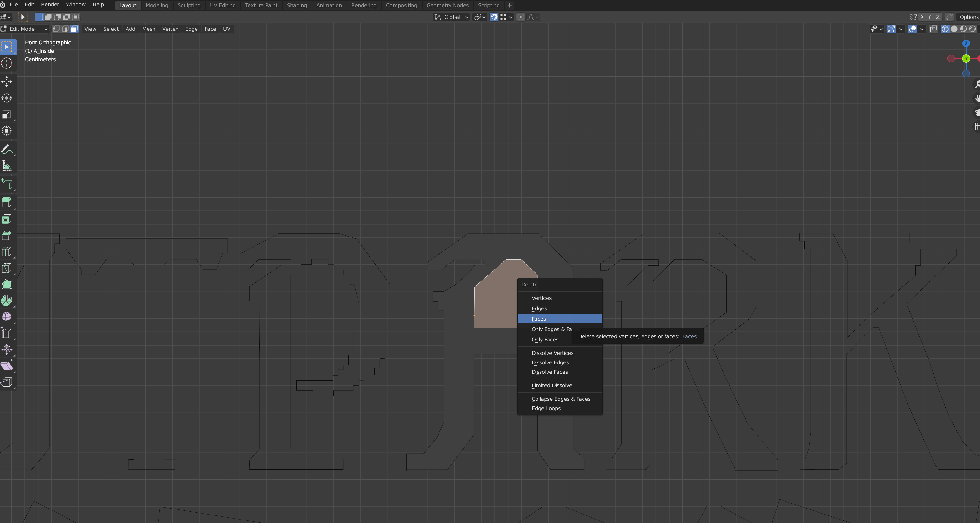
Task: Choose Faces in Delete menu
Action: pos(560,319)
